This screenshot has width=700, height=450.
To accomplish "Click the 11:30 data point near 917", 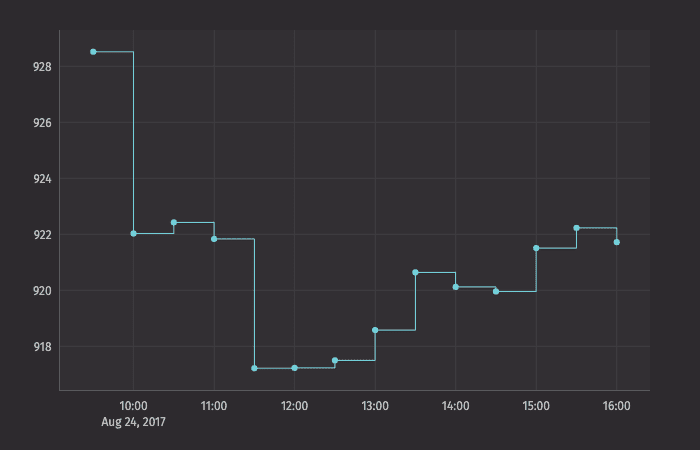I will [x=254, y=368].
